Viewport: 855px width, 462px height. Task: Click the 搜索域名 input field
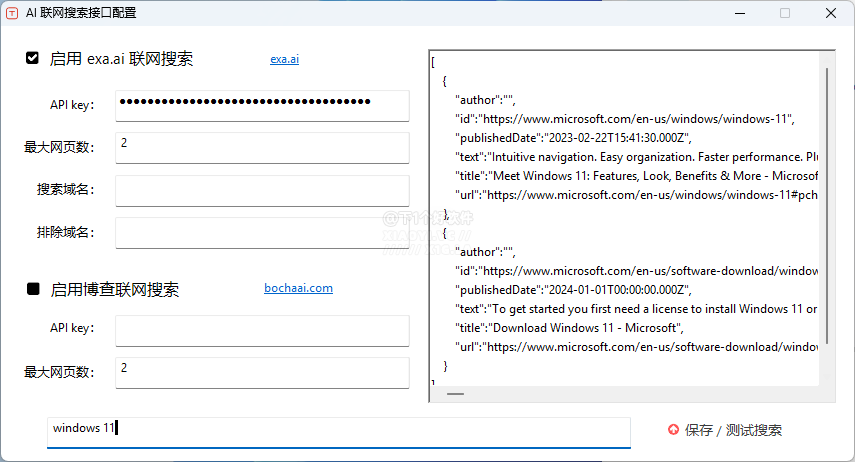pos(262,190)
